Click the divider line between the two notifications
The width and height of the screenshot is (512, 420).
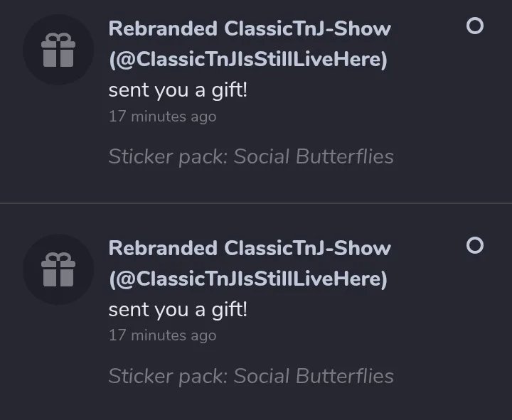pyautogui.click(x=256, y=203)
